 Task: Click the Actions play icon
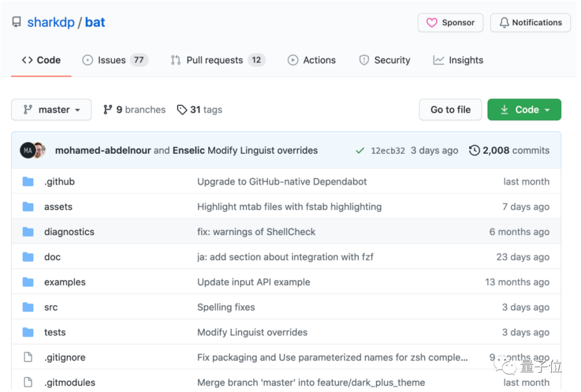click(293, 60)
